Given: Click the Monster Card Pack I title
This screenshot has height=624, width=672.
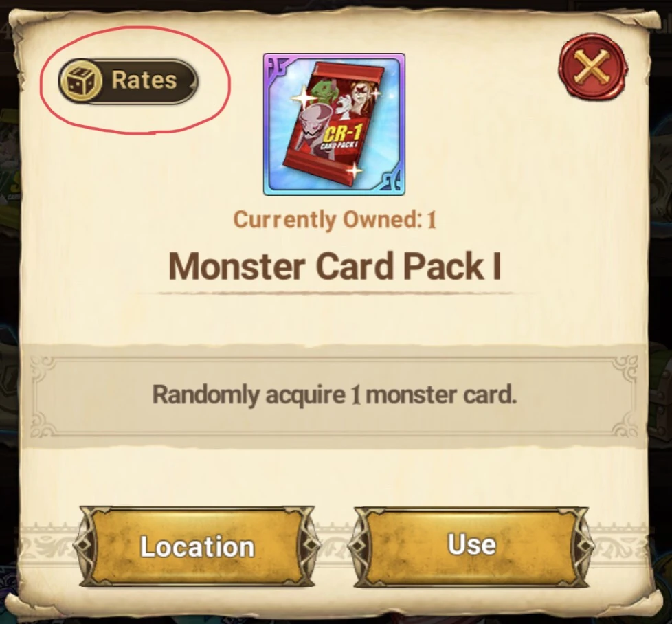Looking at the screenshot, I should [x=335, y=267].
